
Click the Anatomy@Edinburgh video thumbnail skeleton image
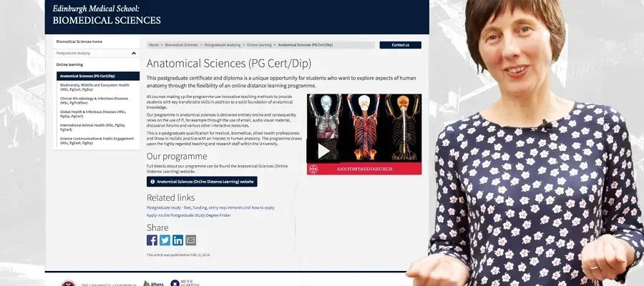pyautogui.click(x=364, y=127)
